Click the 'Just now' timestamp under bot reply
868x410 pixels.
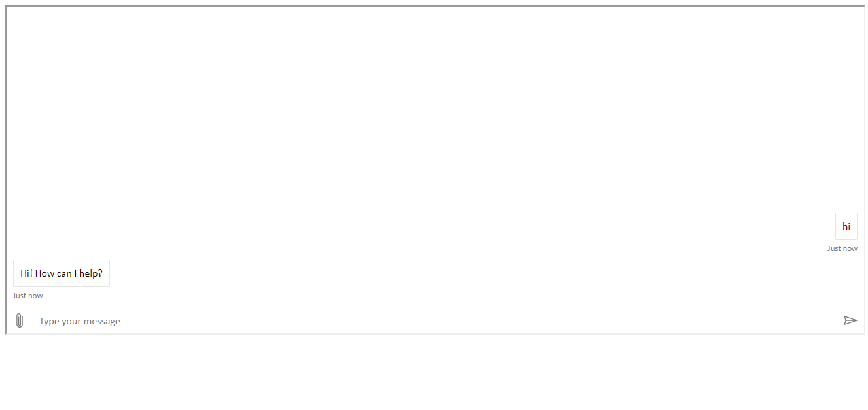(28, 296)
